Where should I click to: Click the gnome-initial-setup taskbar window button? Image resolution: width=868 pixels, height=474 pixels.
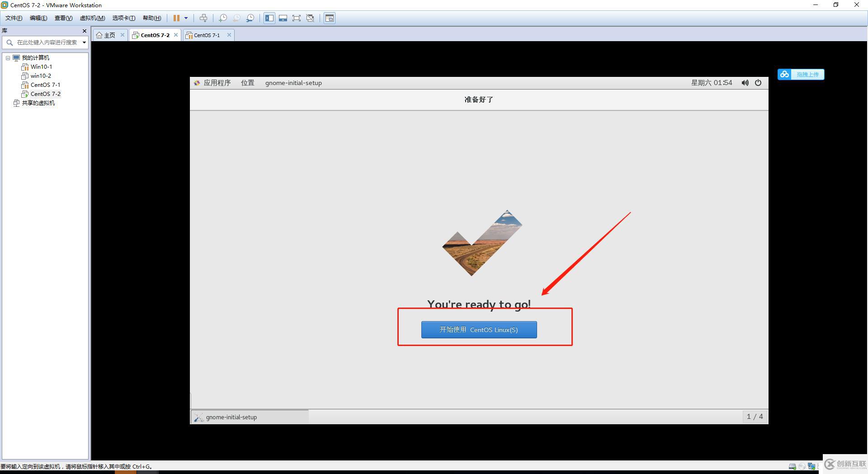(x=250, y=417)
